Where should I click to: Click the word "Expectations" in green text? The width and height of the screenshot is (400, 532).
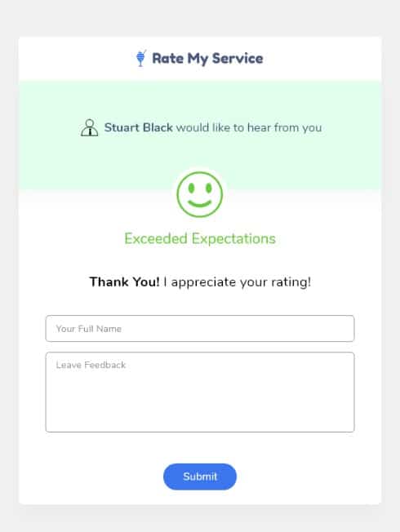coord(233,239)
